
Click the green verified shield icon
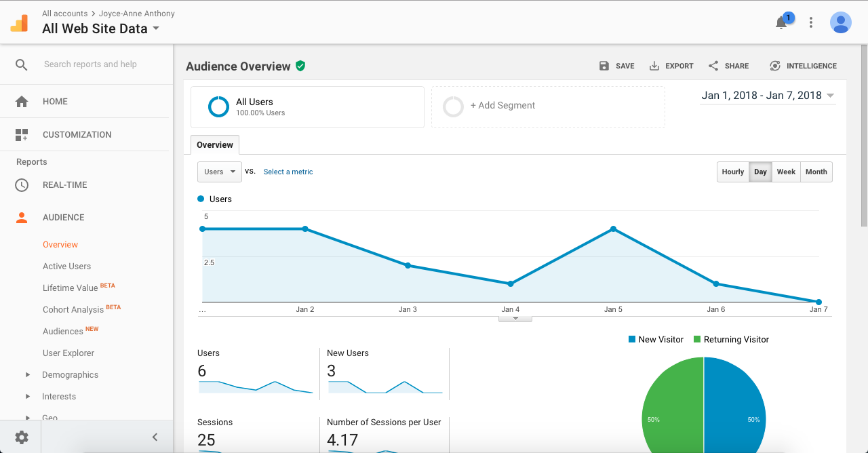(300, 66)
